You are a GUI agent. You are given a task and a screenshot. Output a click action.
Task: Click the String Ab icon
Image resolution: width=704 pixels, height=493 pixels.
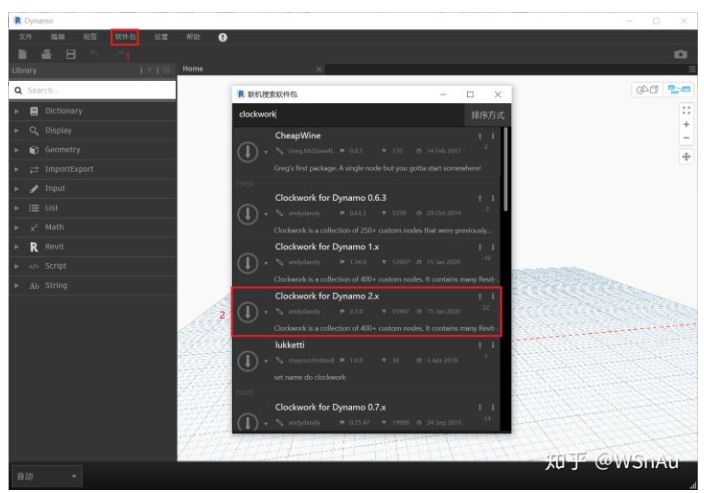34,286
